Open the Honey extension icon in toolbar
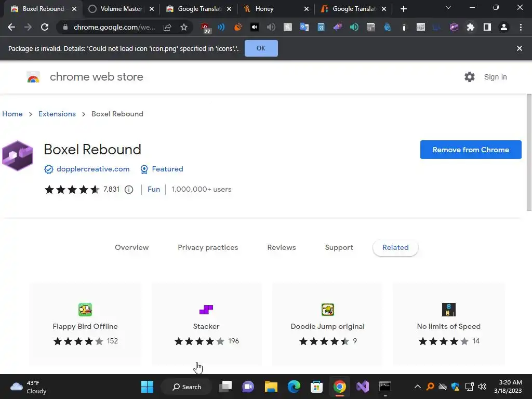 [x=288, y=27]
